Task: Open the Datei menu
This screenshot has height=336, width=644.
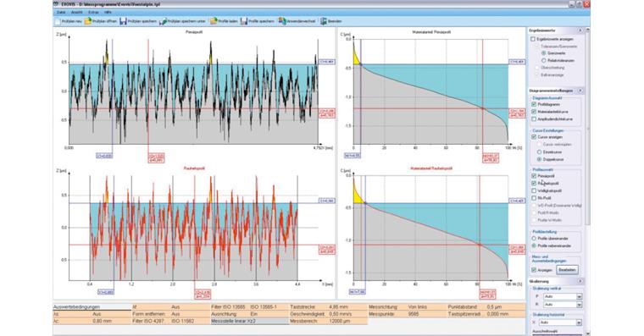Action: (x=61, y=13)
